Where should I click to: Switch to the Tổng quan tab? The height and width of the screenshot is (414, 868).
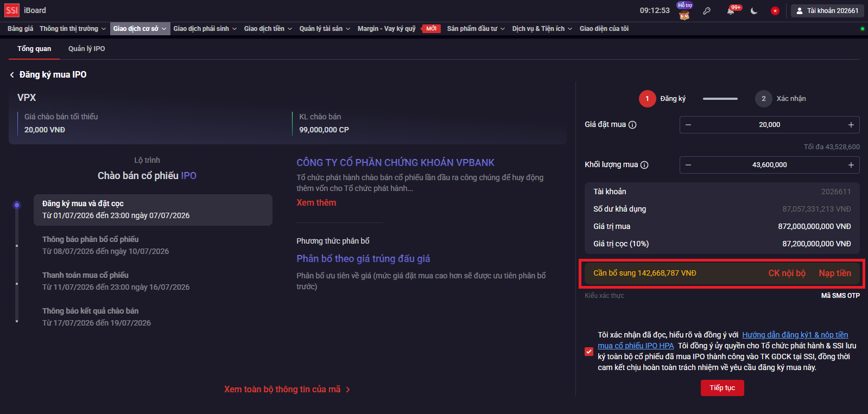(34, 49)
